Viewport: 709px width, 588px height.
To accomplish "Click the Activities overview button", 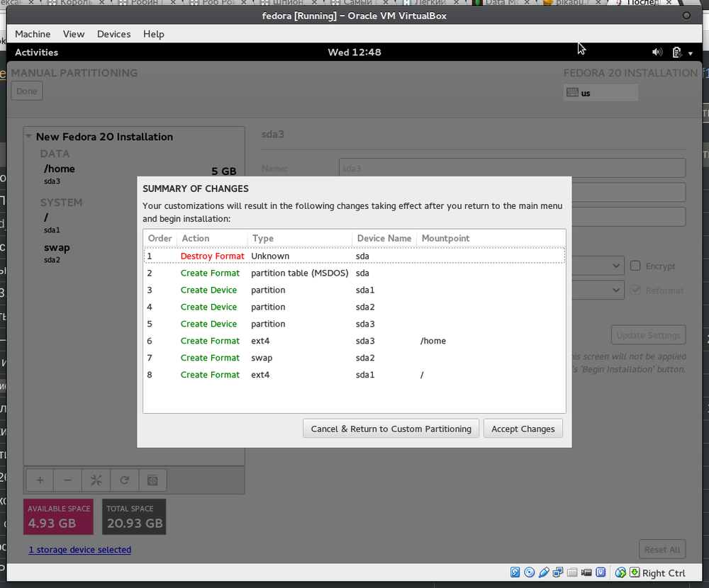I will coord(36,52).
